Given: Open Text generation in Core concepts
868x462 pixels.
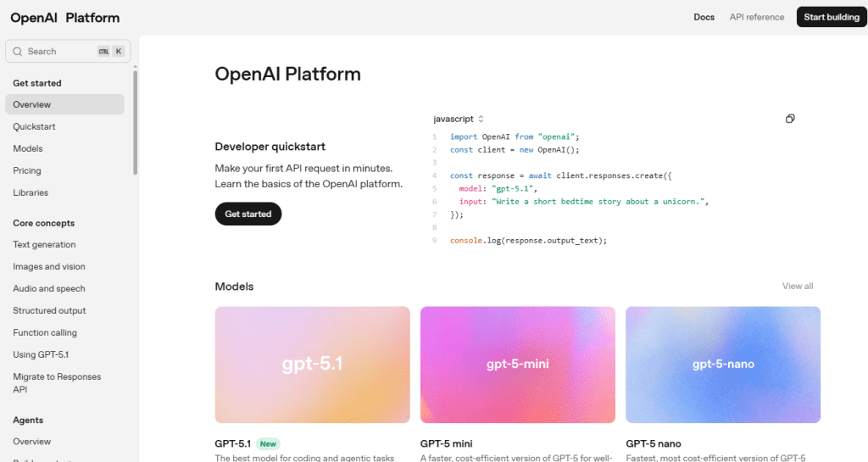Looking at the screenshot, I should coord(44,244).
